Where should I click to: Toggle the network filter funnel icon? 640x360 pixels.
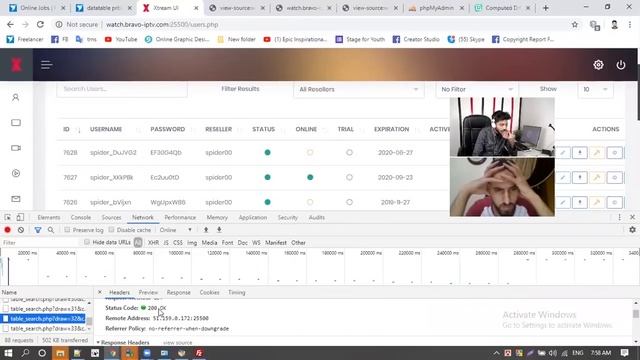click(38, 230)
